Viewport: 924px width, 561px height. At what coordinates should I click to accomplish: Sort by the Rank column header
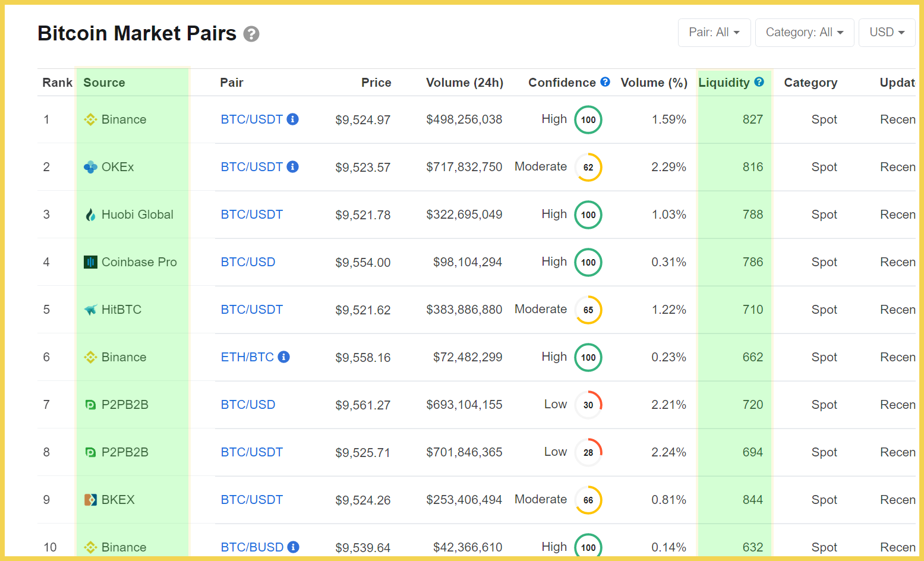[x=57, y=83]
